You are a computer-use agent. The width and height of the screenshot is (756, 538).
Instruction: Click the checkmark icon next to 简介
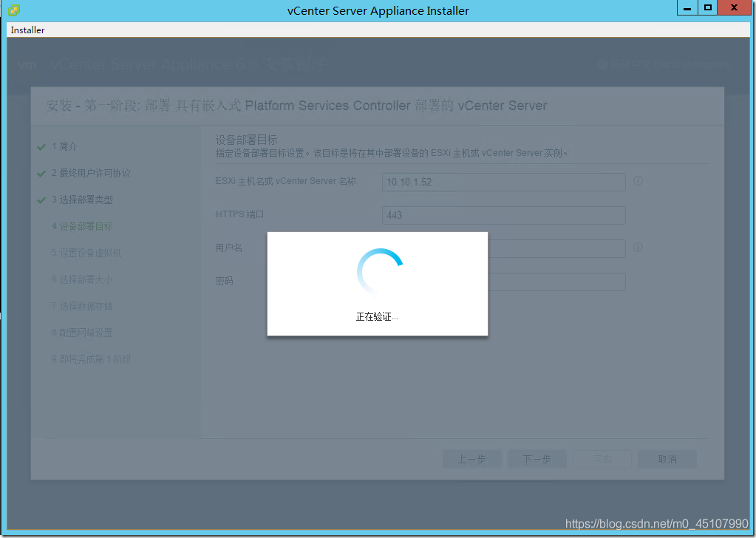pyautogui.click(x=41, y=147)
